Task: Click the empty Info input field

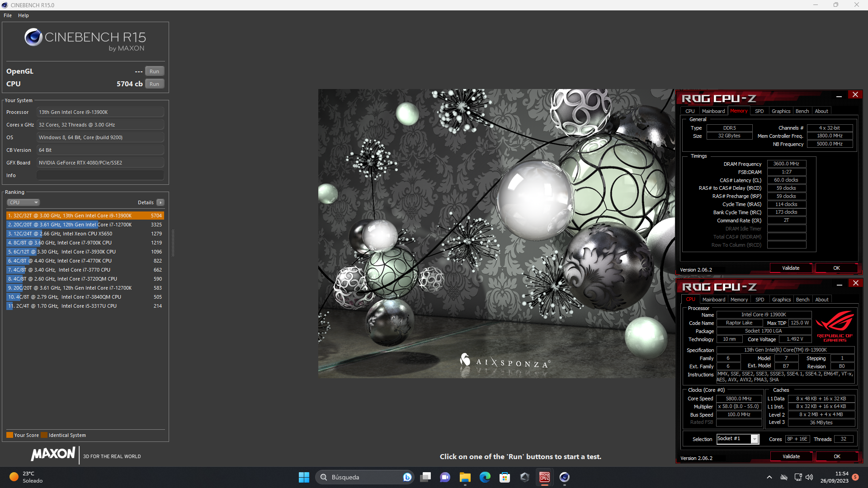Action: [100, 175]
